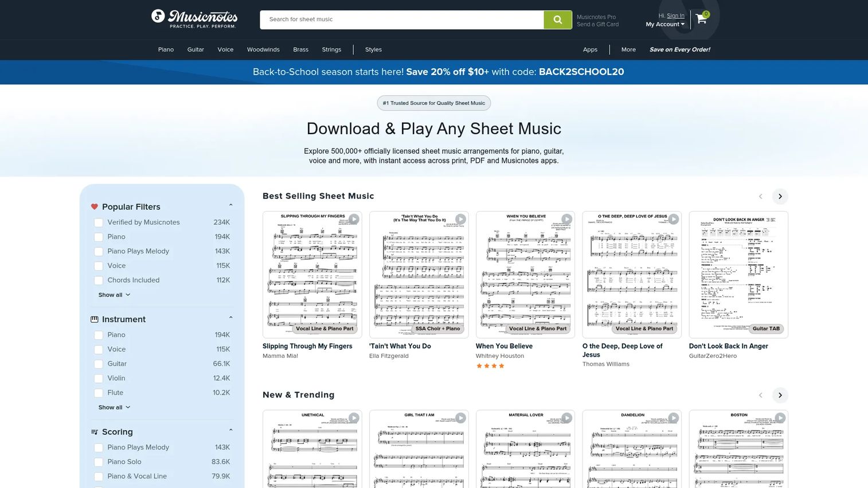Click the Whitney Houston artist name

(x=499, y=356)
